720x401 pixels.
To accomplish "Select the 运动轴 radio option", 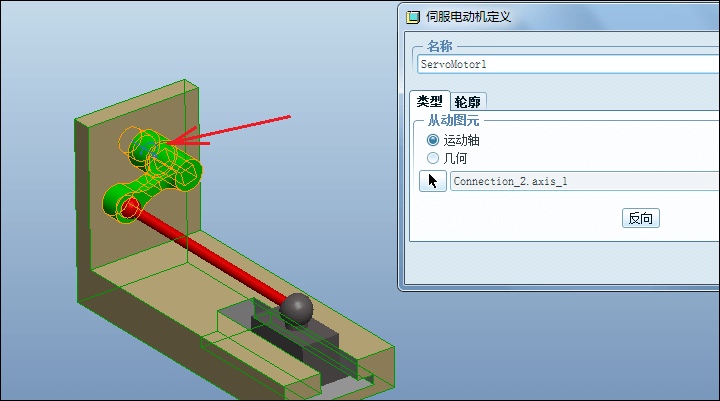I will click(433, 140).
